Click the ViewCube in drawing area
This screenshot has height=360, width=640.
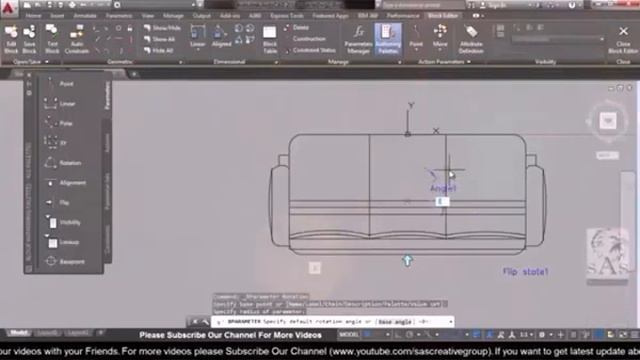click(608, 121)
